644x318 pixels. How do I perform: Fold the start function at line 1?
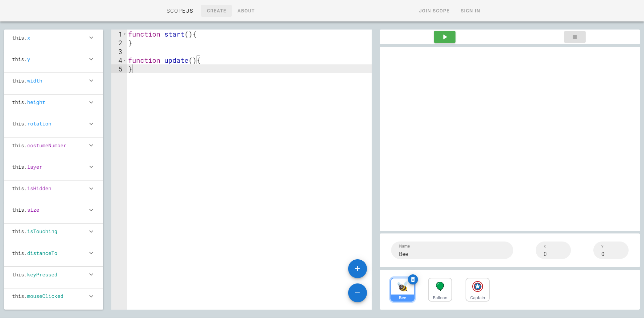pos(125,34)
